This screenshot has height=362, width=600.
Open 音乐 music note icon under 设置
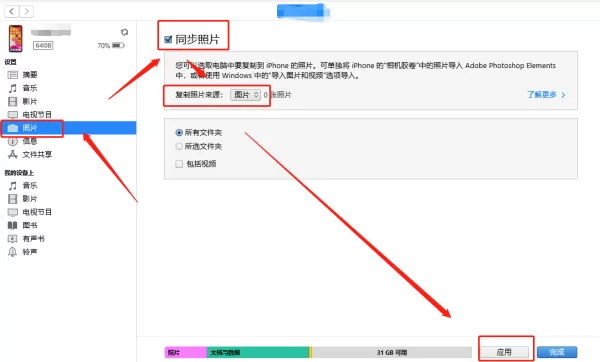point(13,88)
